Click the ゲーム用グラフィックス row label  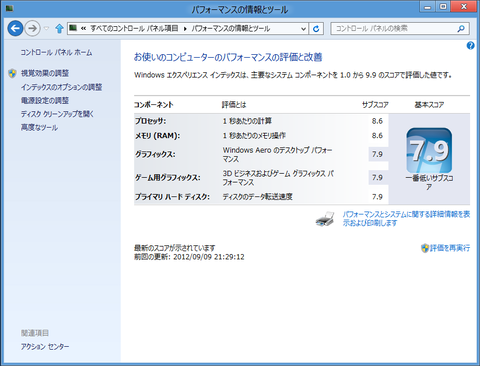(168, 178)
